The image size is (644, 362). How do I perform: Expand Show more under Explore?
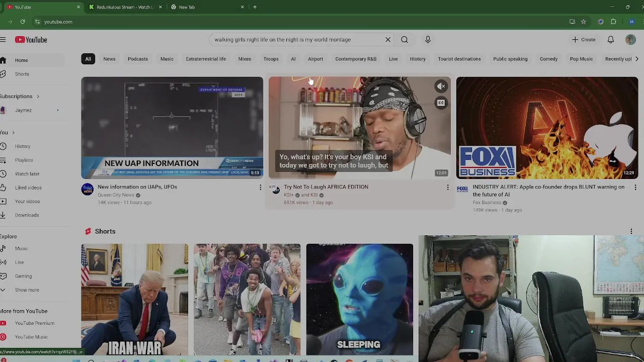coord(32,290)
